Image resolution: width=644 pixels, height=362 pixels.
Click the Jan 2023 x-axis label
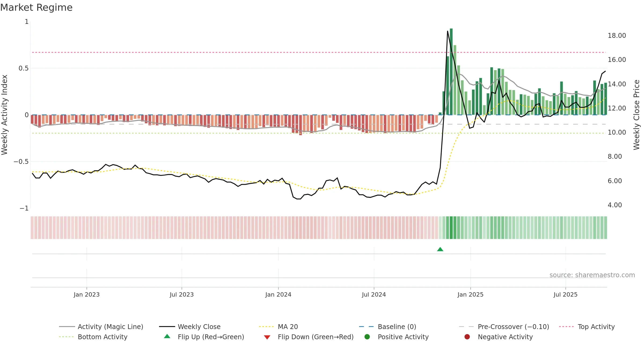pos(87,294)
